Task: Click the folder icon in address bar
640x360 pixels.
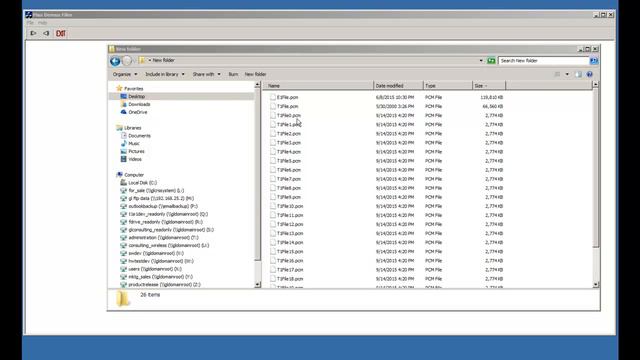Action: 142,60
